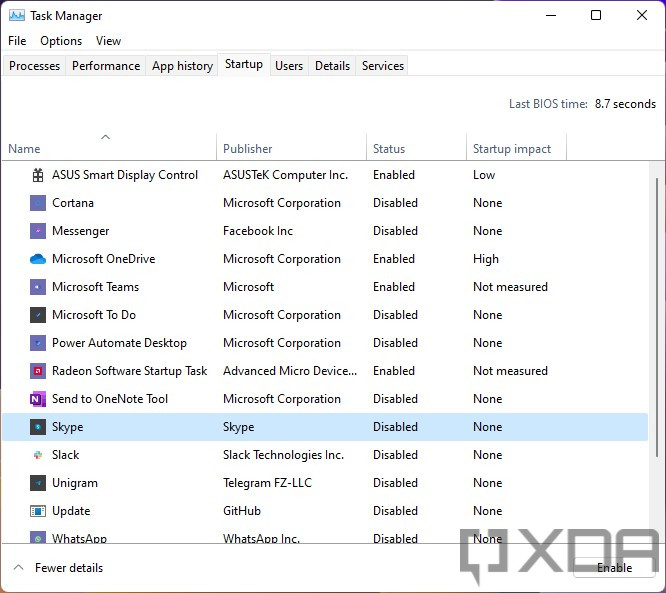
Task: Switch to the Details tab
Action: pos(332,66)
